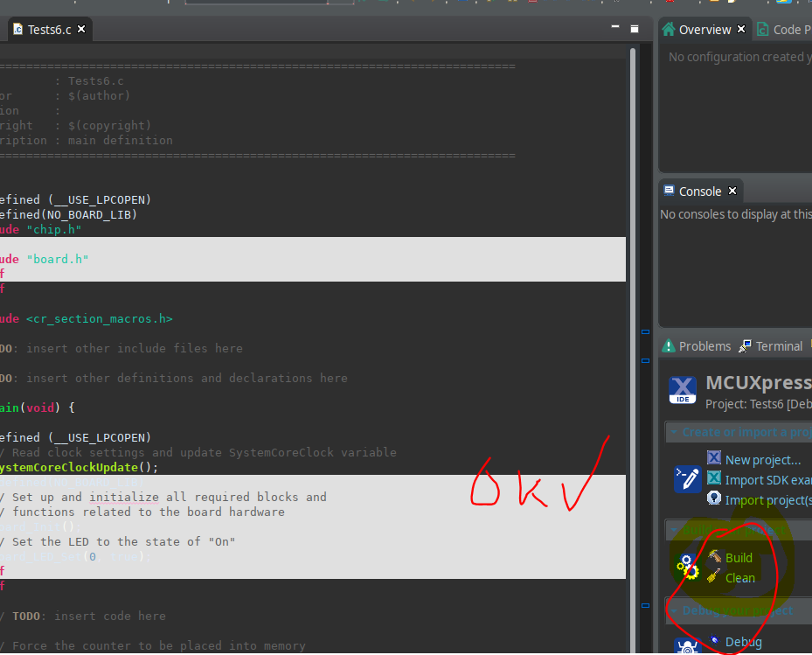This screenshot has width=812, height=655.
Task: Minimize the editor pane
Action: click(x=615, y=27)
